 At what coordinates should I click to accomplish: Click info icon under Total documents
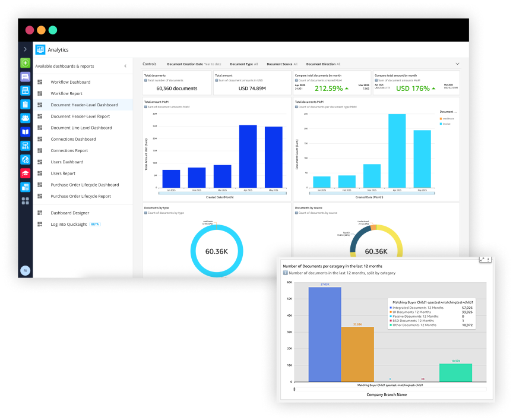[145, 80]
